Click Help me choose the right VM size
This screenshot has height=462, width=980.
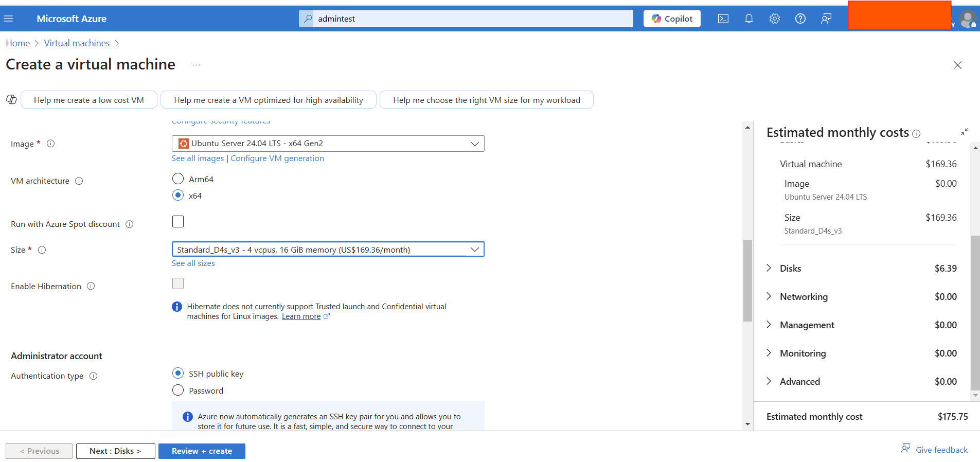coord(487,100)
